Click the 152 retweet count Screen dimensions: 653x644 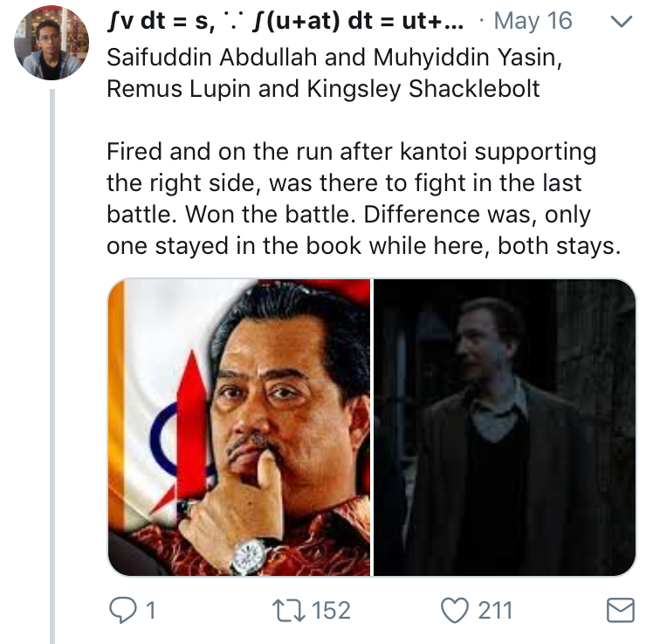pos(331,610)
